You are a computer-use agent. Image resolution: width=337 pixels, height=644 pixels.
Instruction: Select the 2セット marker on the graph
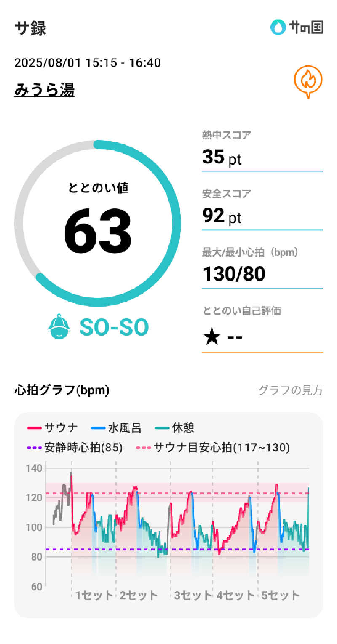click(139, 595)
